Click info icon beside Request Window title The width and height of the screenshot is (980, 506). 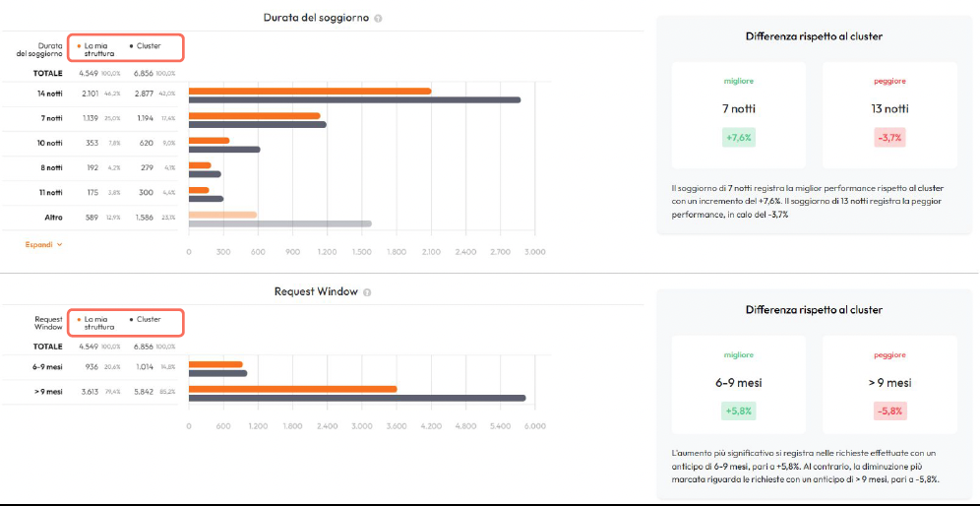point(367,292)
